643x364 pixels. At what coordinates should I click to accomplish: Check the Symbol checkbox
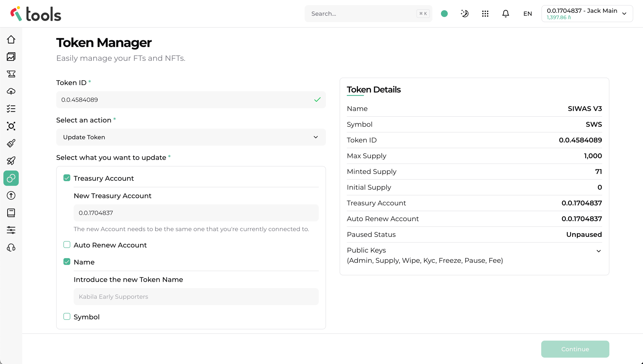point(67,317)
